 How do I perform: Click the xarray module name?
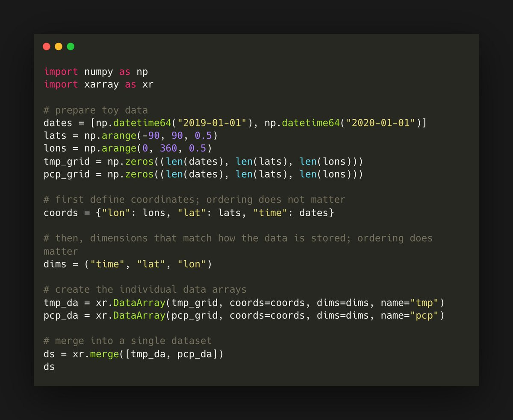point(102,84)
